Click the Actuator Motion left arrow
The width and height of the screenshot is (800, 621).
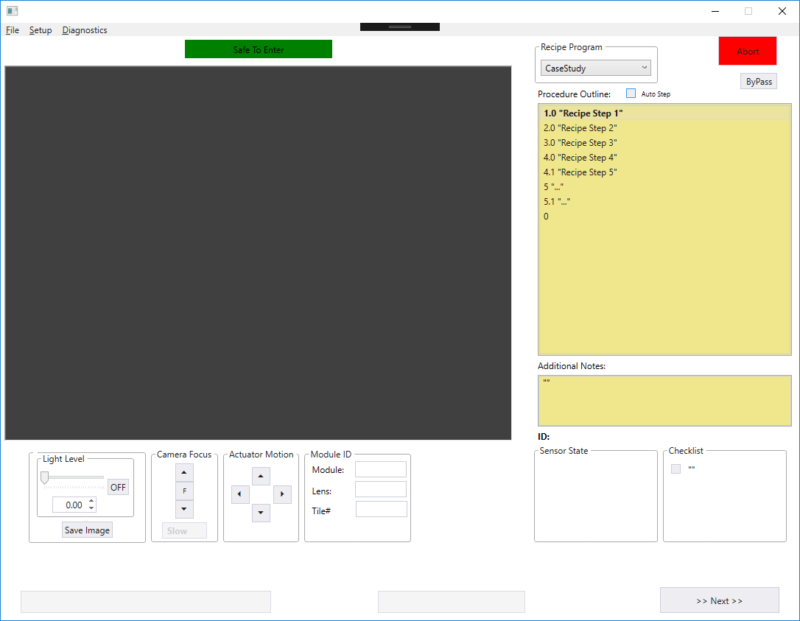tap(239, 493)
